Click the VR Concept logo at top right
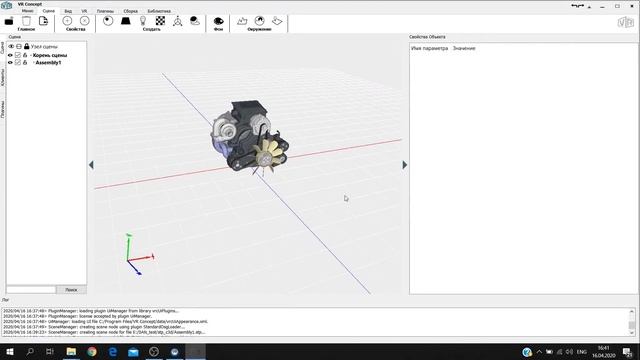 [x=625, y=22]
